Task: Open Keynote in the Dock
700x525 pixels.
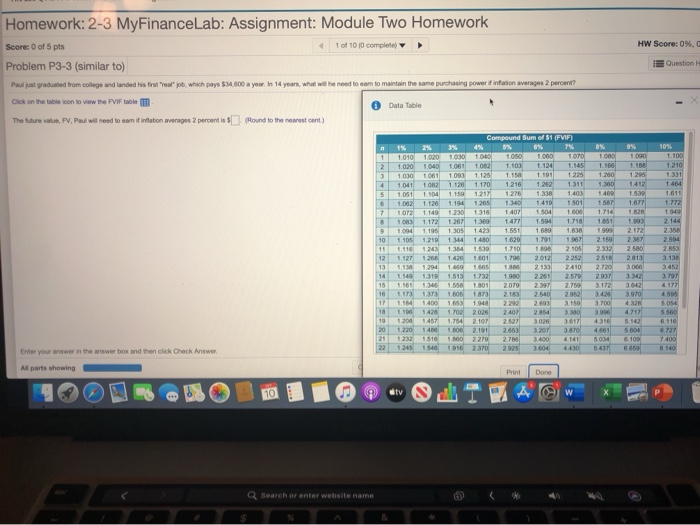Action: point(472,393)
